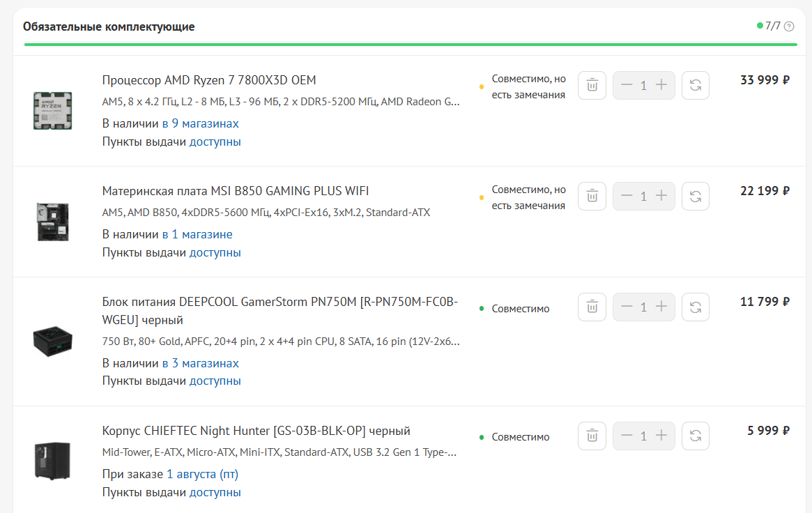Image resolution: width=812 pixels, height=513 pixels.
Task: Increase quantity of the MSI B850 motherboard
Action: point(661,196)
